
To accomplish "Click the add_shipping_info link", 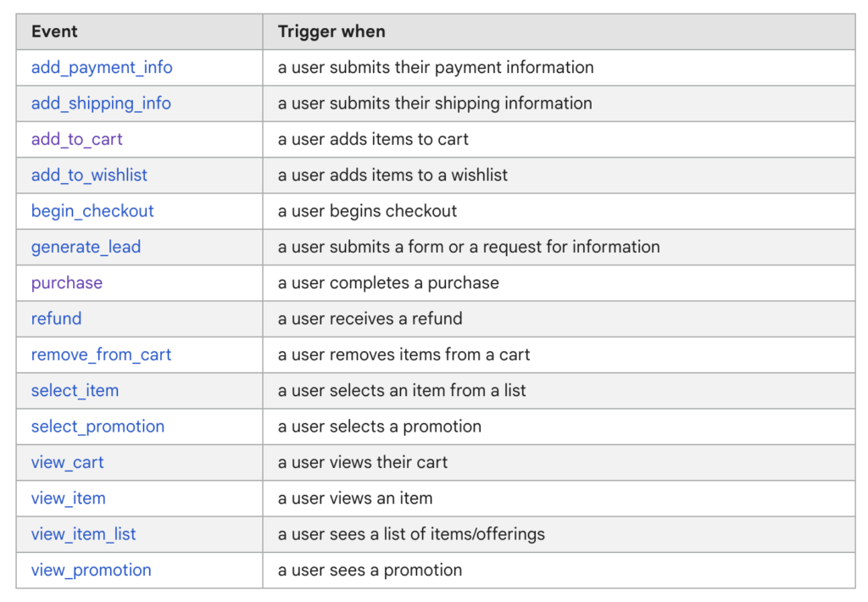I will [101, 103].
